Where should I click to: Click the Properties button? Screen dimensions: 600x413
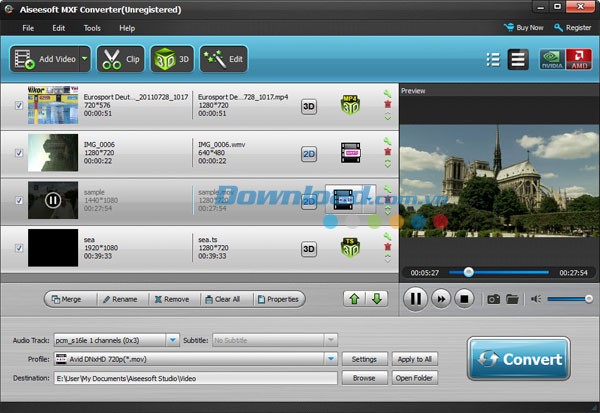(x=278, y=299)
